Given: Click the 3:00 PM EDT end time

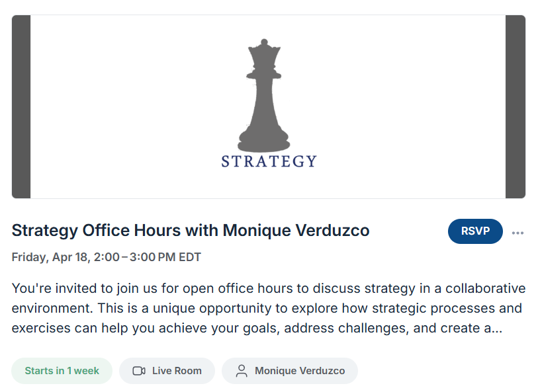Looking at the screenshot, I should [165, 257].
